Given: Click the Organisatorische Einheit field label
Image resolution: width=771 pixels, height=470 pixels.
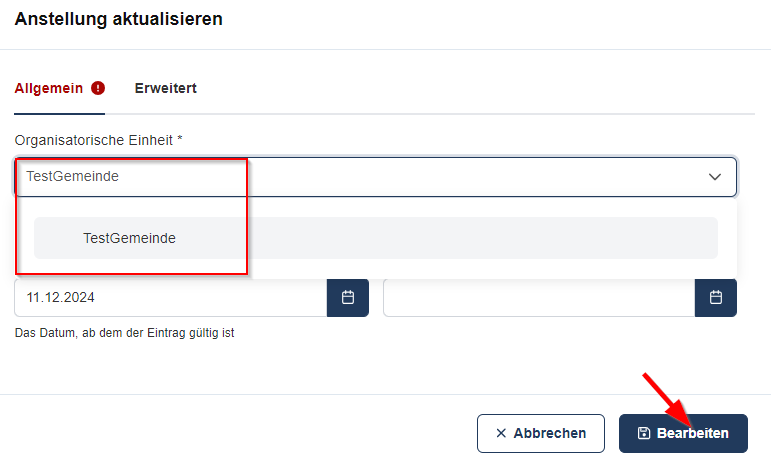Looking at the screenshot, I should point(94,139).
